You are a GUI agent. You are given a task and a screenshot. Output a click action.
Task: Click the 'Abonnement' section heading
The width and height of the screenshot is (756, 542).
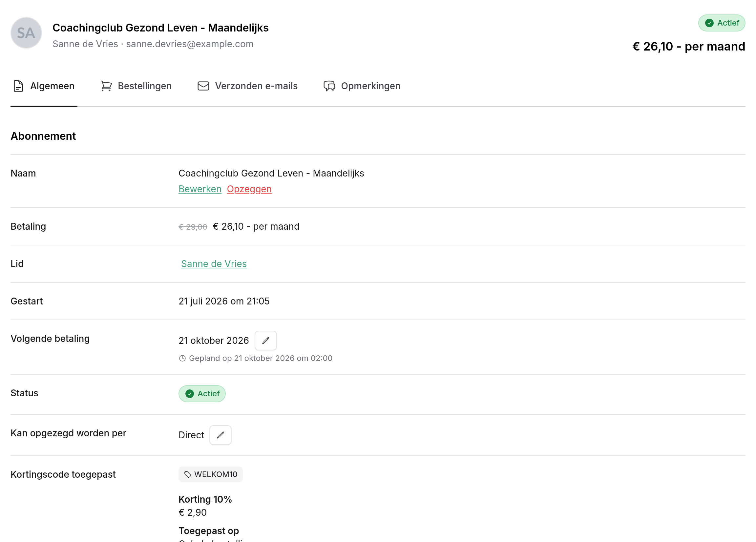pos(43,136)
